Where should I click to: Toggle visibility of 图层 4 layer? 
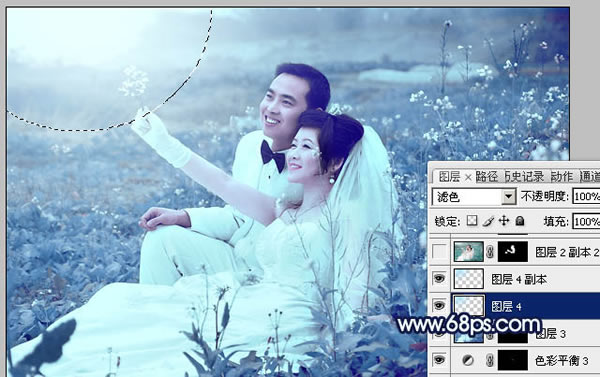(439, 305)
